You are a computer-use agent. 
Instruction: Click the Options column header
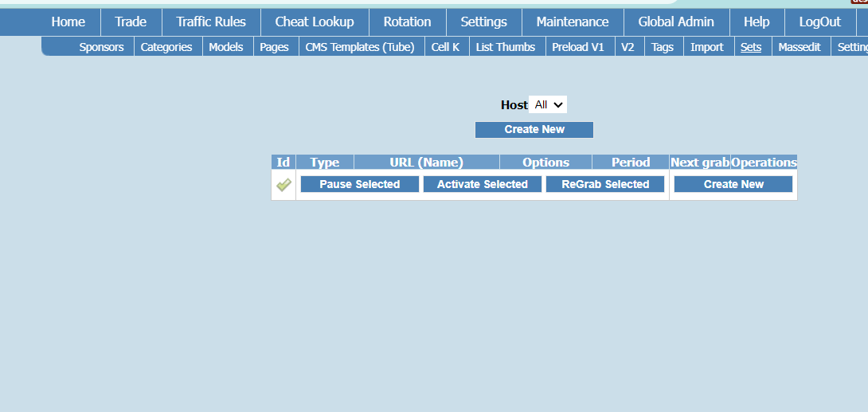tap(545, 163)
